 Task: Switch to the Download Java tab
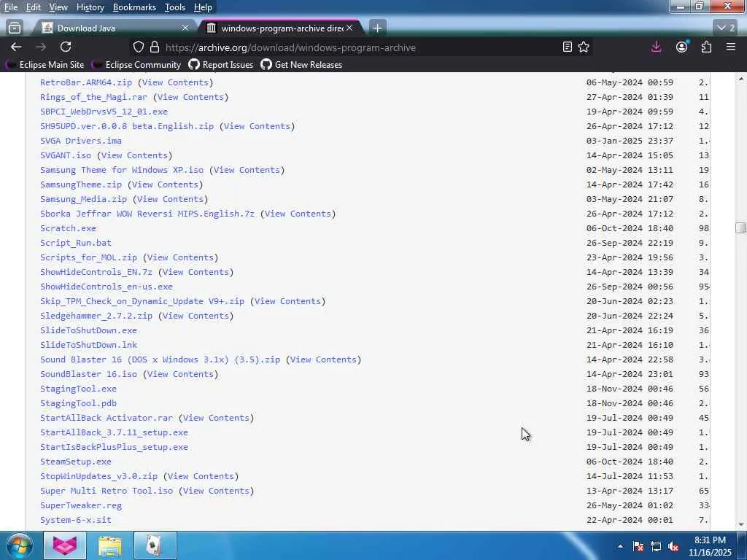pyautogui.click(x=115, y=28)
